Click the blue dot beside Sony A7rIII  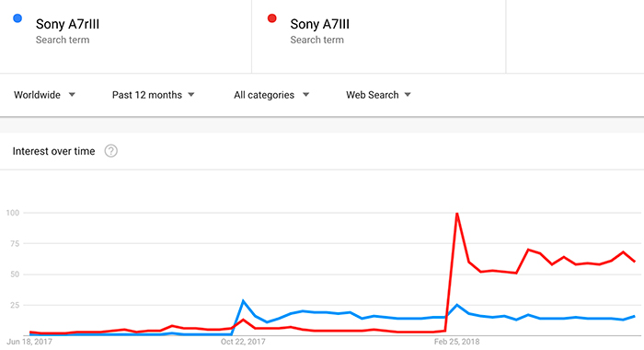click(17, 18)
